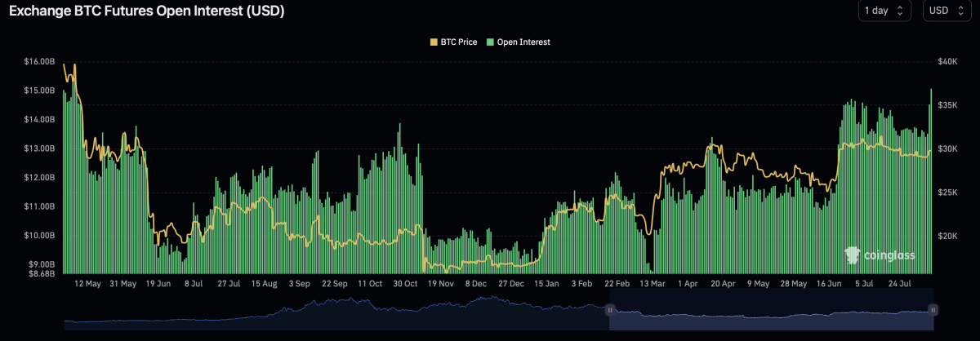Click the "13 Mar" date label on x-axis
The width and height of the screenshot is (980, 341).
[653, 284]
